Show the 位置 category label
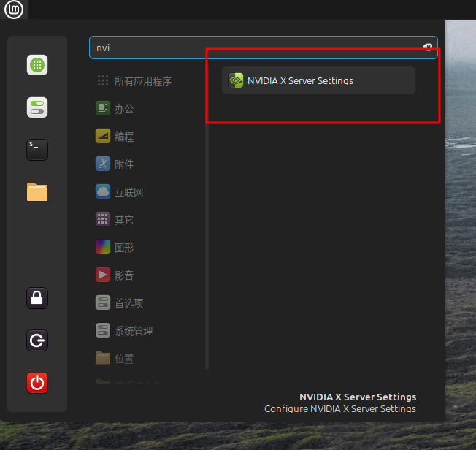This screenshot has width=476, height=450. (x=124, y=359)
